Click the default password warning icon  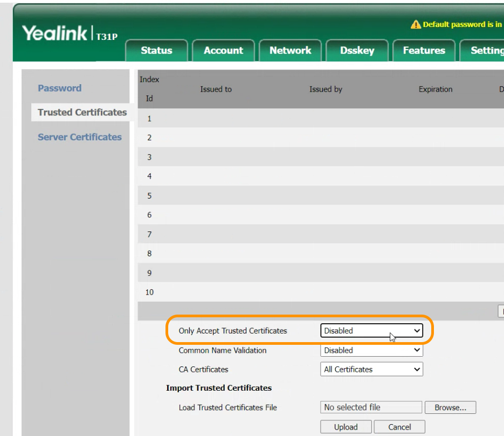415,25
